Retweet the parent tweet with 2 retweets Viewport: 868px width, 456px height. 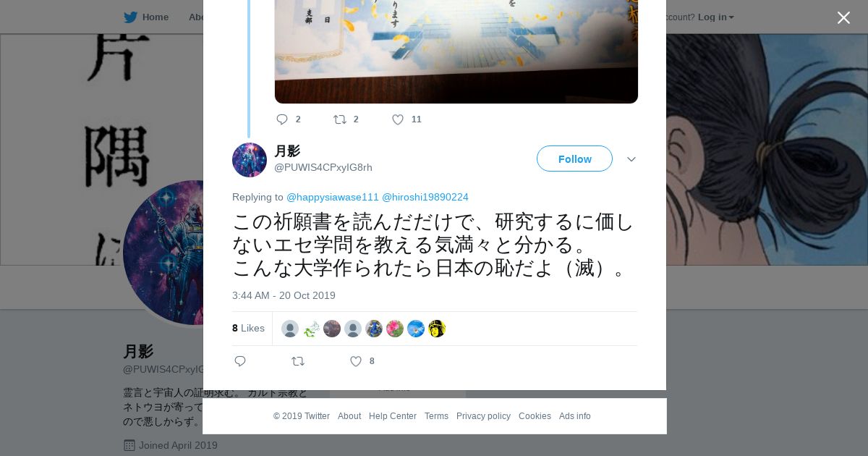340,119
